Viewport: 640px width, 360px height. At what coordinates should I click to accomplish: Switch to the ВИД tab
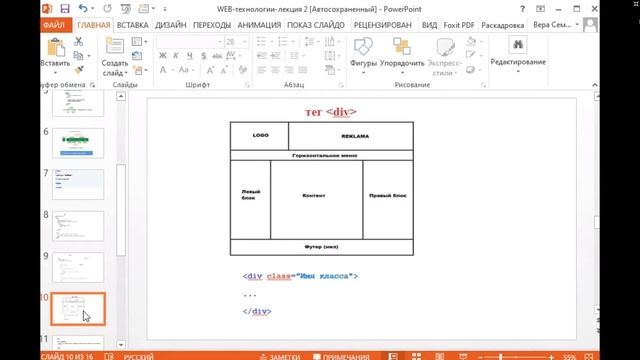(x=429, y=25)
